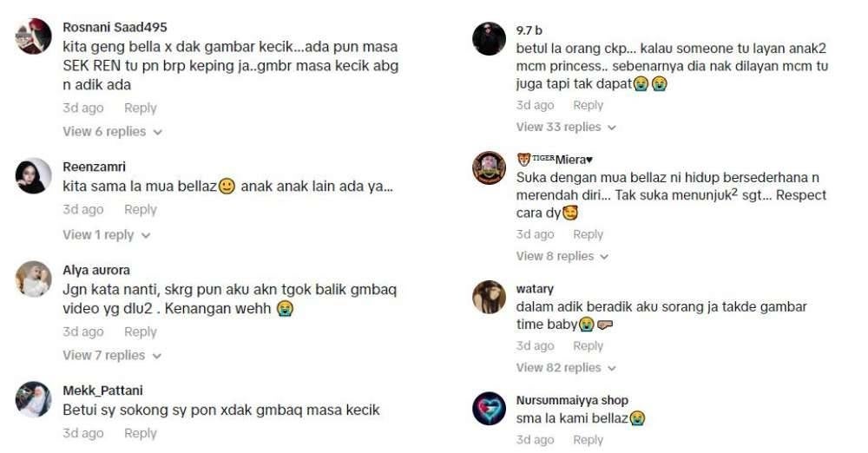Open the 9.7 b user avatar

[x=489, y=39]
